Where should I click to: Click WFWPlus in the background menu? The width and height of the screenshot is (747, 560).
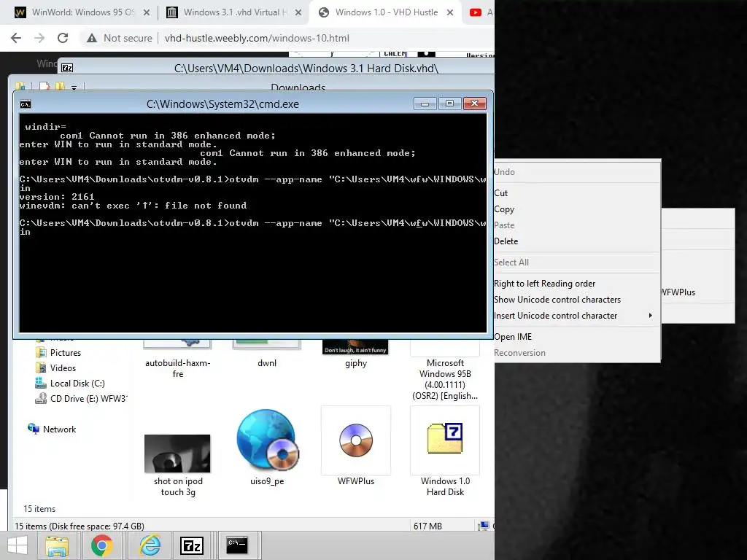click(x=678, y=292)
